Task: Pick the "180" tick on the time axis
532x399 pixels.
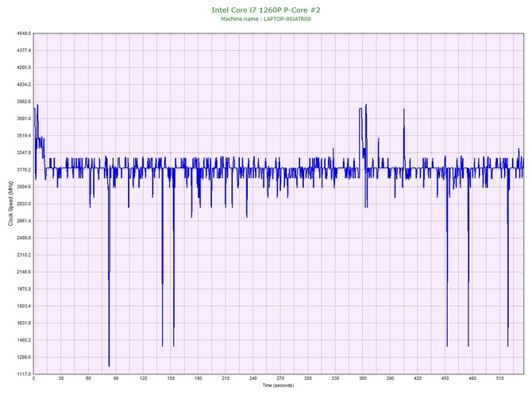Action: coord(199,378)
